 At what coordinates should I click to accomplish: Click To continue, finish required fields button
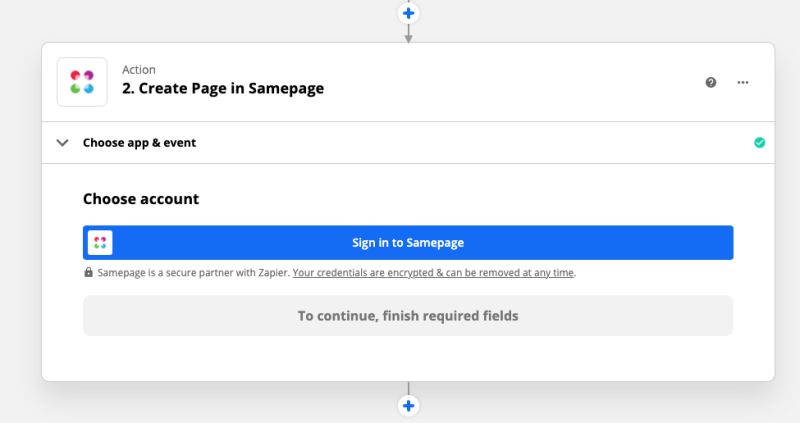pos(408,315)
